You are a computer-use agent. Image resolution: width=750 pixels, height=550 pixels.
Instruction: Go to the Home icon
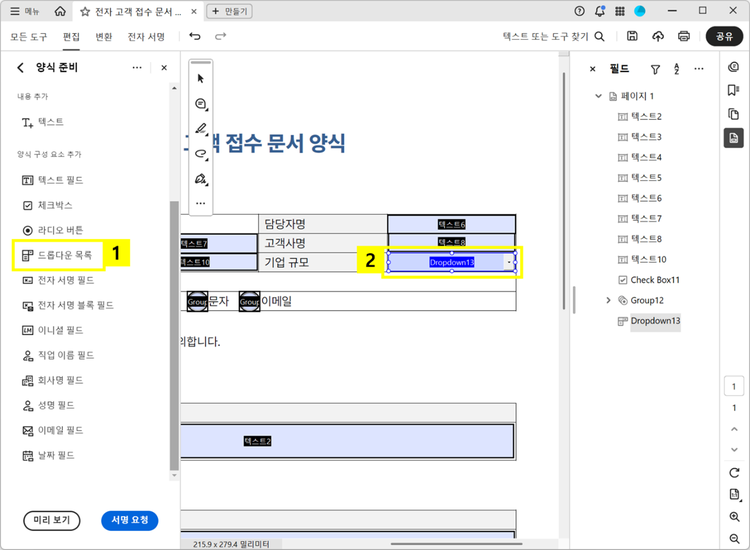[60, 11]
